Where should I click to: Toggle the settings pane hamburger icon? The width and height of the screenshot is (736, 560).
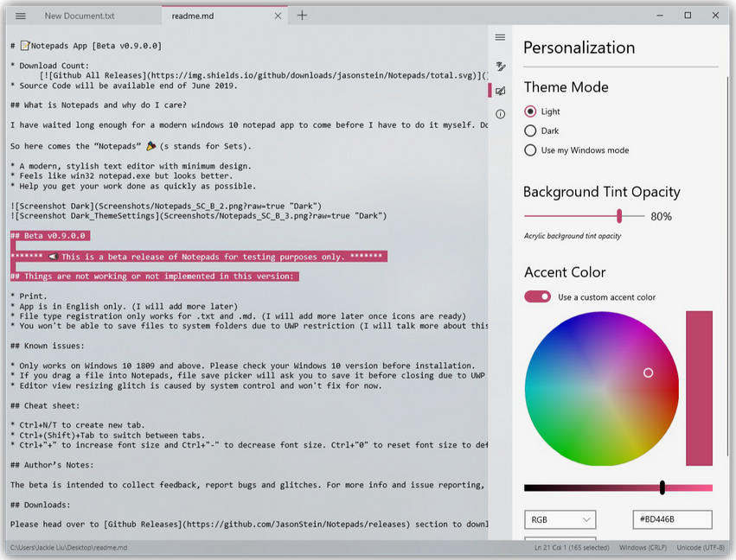click(501, 37)
